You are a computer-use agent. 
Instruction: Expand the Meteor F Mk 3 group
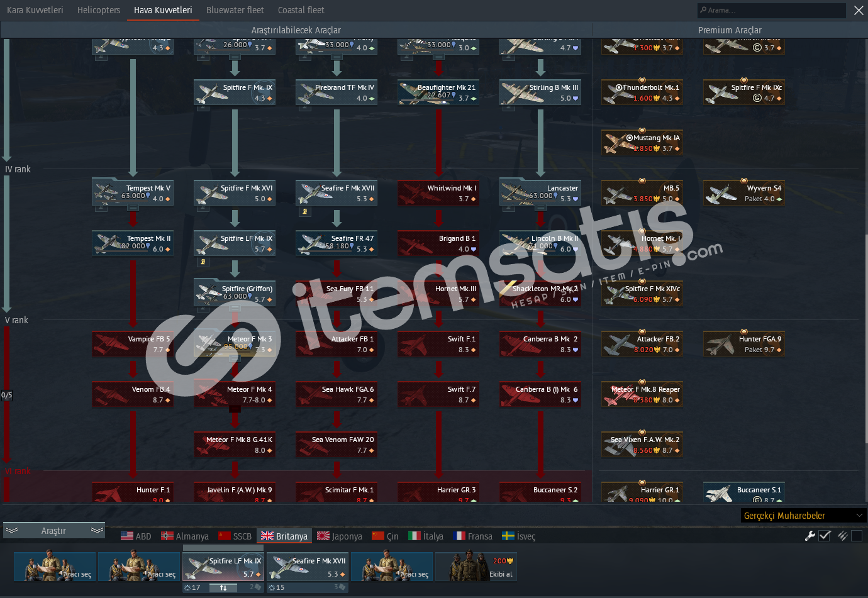(x=235, y=359)
